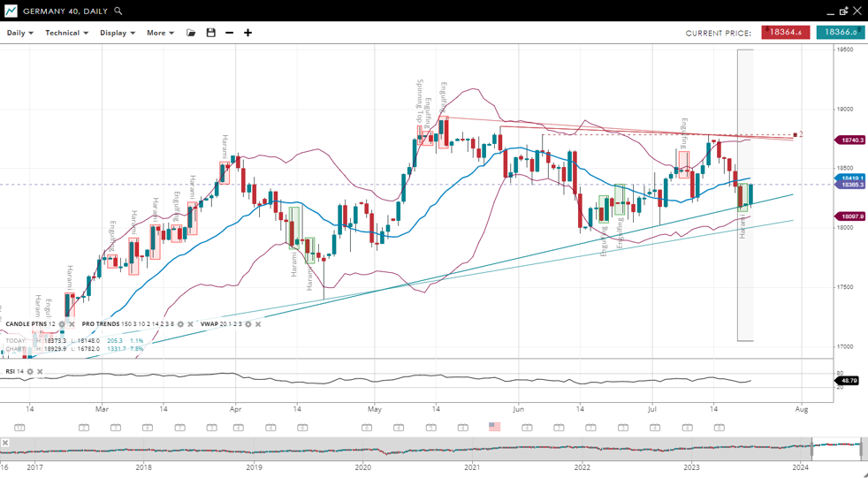Click the red sell price 18364.6
The height and width of the screenshot is (478, 868).
pyautogui.click(x=785, y=33)
